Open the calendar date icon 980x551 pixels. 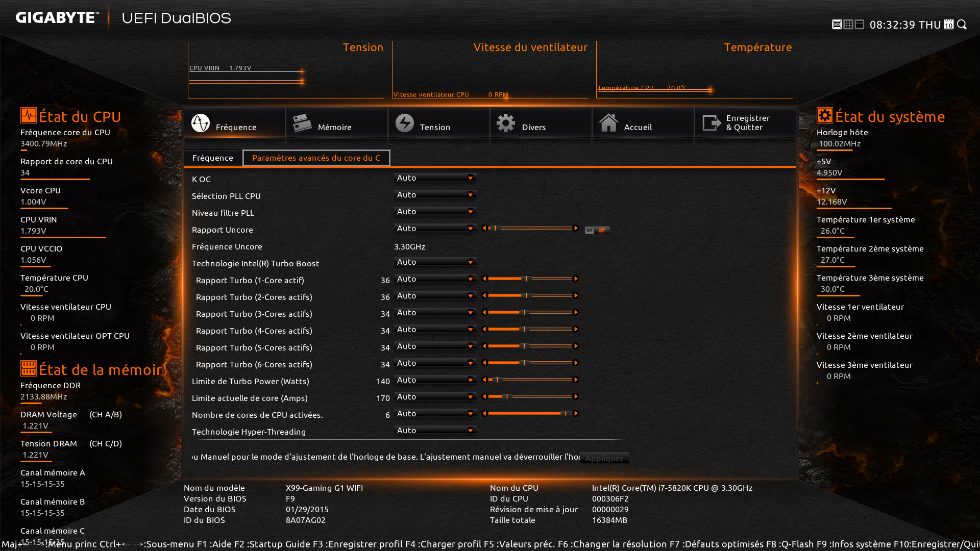pyautogui.click(x=949, y=24)
